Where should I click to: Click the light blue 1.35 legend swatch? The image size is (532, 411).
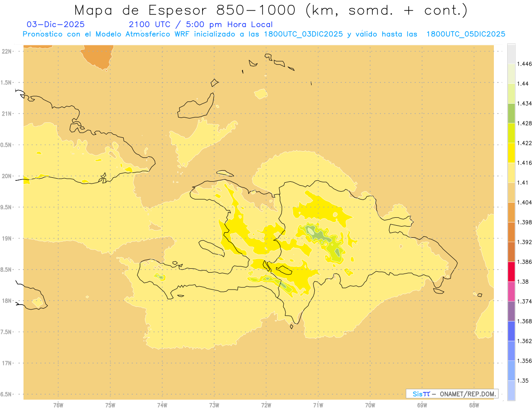click(x=511, y=371)
